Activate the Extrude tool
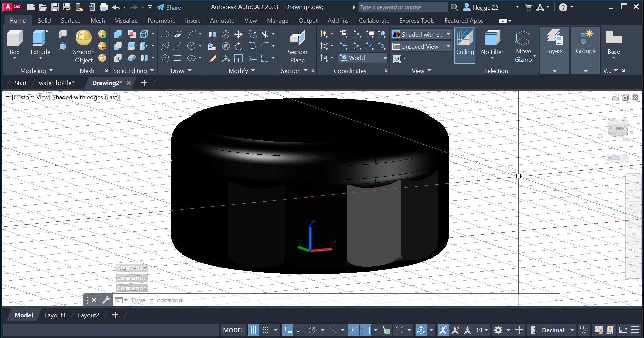Viewport: 644px width, 338px height. click(40, 42)
